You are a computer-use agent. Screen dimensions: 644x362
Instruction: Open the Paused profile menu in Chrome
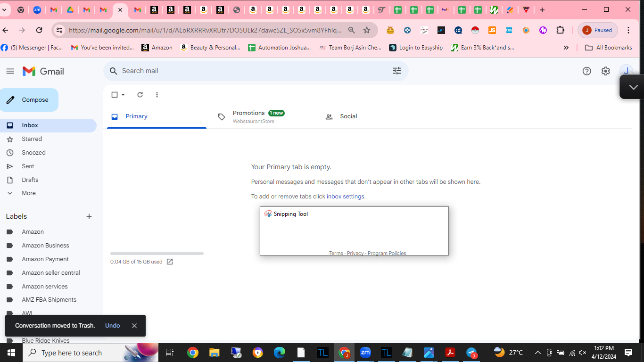(x=598, y=30)
